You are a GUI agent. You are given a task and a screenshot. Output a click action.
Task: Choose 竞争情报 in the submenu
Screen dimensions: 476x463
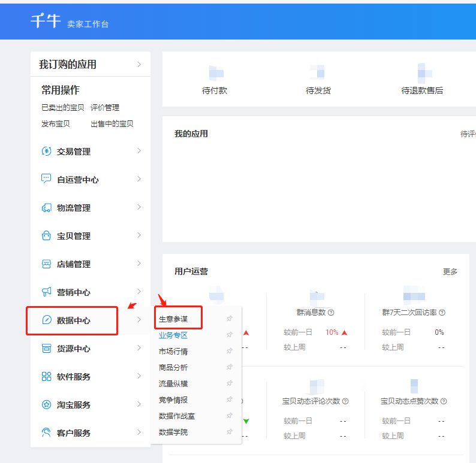(x=173, y=400)
